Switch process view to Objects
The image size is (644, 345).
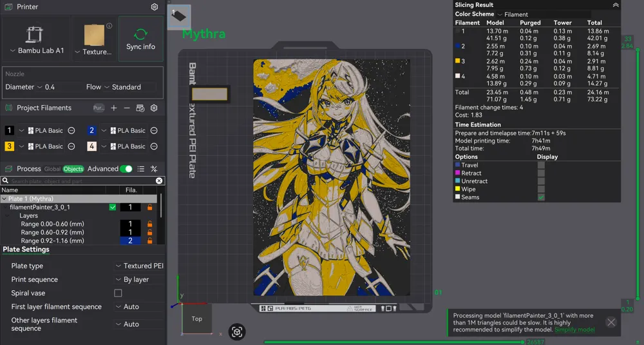coord(73,169)
